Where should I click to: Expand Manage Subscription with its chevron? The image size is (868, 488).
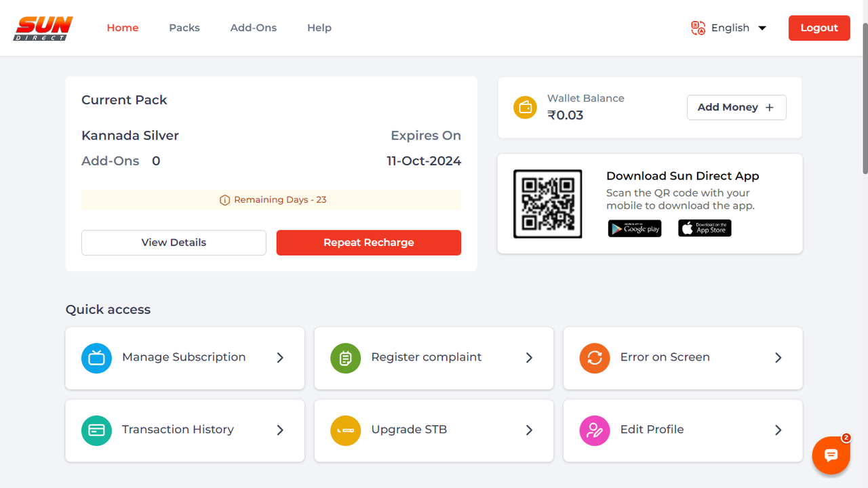280,358
